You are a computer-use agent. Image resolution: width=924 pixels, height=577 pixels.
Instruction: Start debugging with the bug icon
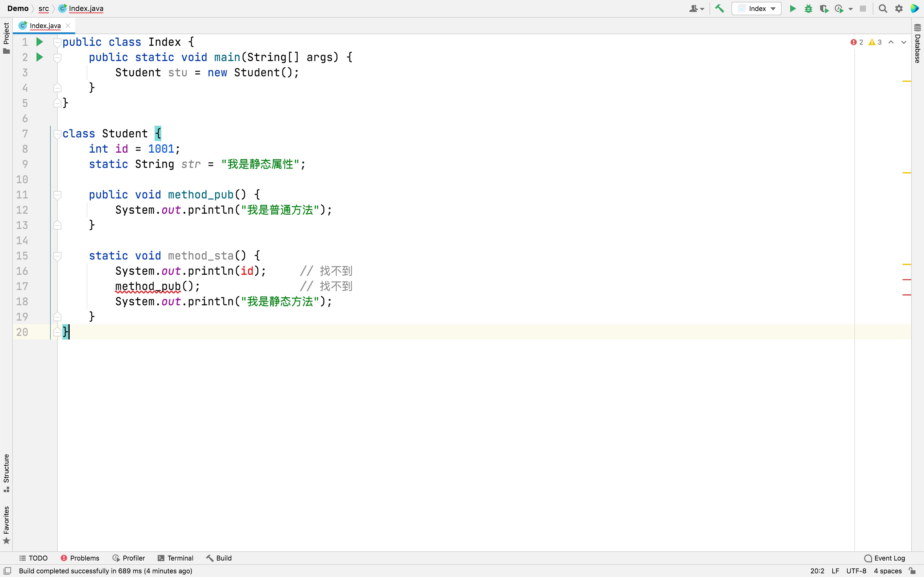tap(808, 9)
